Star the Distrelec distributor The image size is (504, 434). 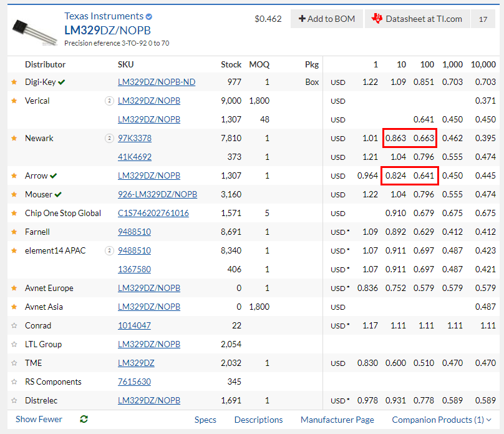14,400
